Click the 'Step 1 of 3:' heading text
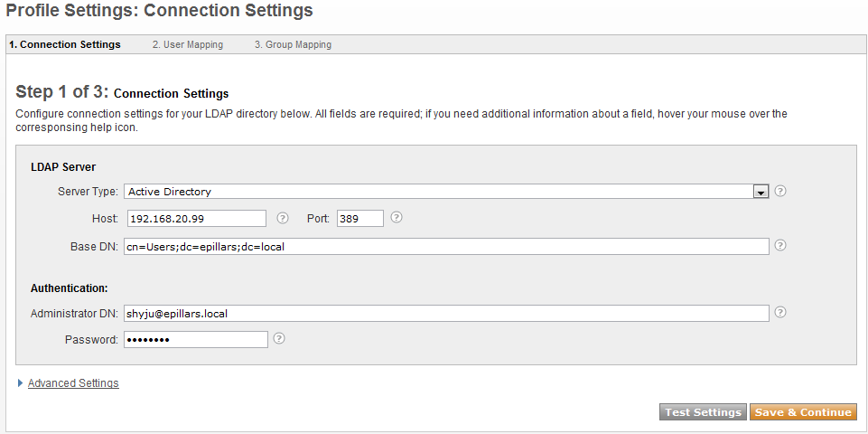 tap(62, 91)
